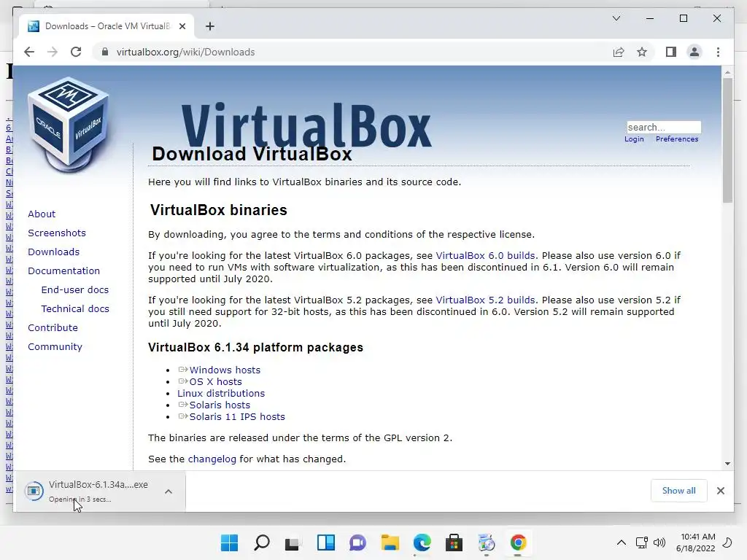Open the Chrome profile menu
The image size is (747, 560).
click(x=694, y=52)
